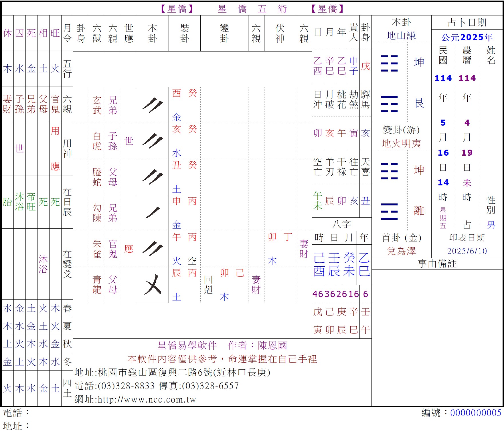Select the 印表日期 value 2025/6/10
The image size is (504, 434).
point(467,251)
